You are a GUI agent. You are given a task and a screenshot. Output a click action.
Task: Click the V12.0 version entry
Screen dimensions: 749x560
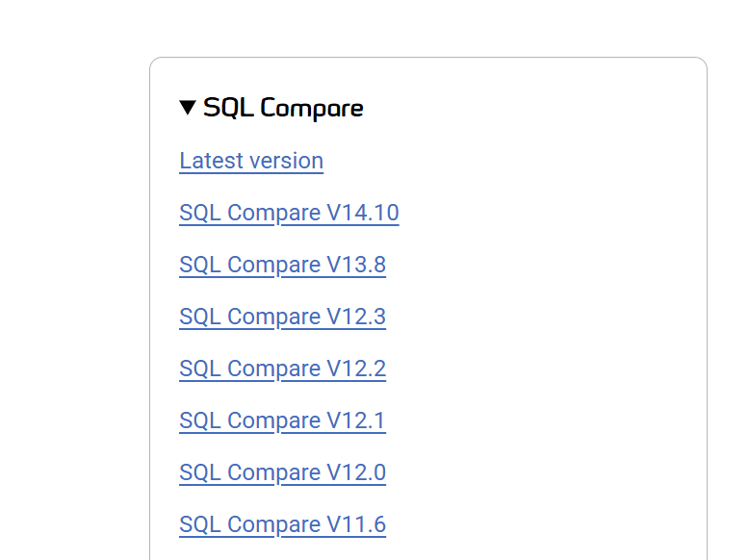tap(282, 472)
